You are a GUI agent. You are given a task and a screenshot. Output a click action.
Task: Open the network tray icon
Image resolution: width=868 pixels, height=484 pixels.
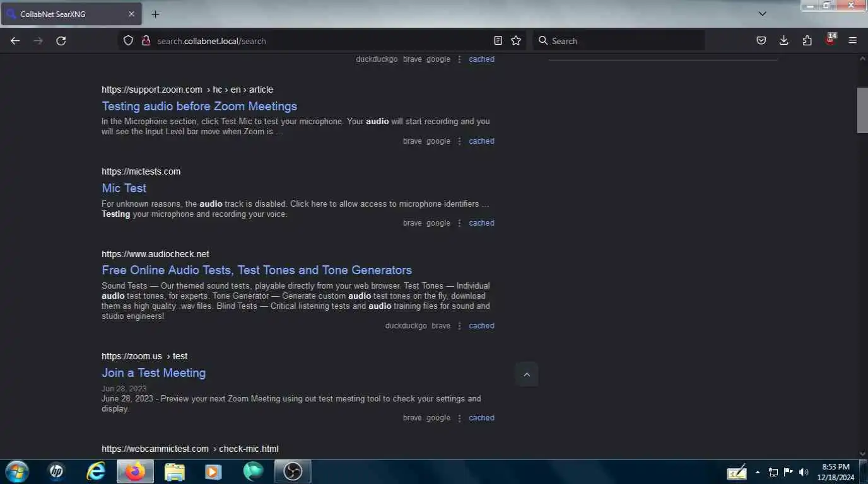pyautogui.click(x=773, y=472)
